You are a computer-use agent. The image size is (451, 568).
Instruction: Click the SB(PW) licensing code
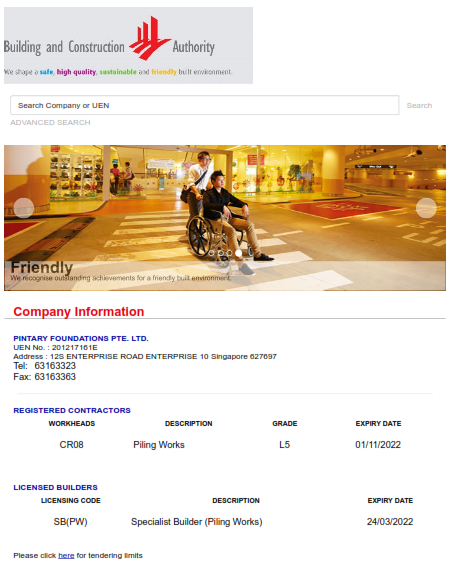pyautogui.click(x=70, y=522)
